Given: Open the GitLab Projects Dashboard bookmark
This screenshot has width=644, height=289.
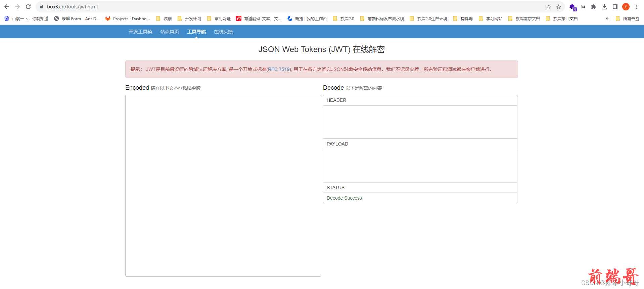Looking at the screenshot, I should (128, 19).
